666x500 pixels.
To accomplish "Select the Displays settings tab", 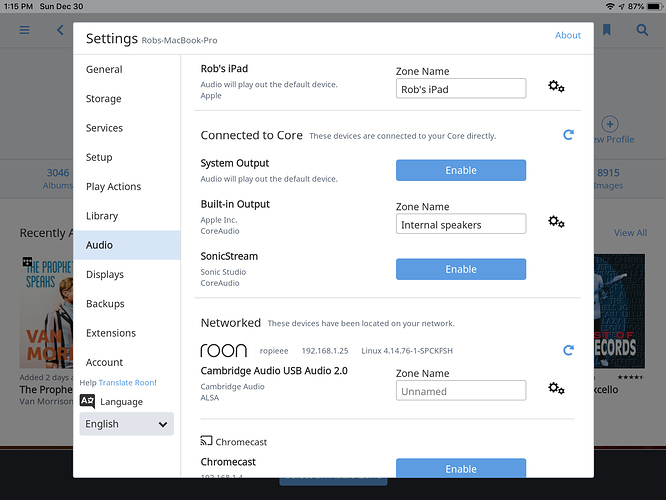I will point(127,274).
